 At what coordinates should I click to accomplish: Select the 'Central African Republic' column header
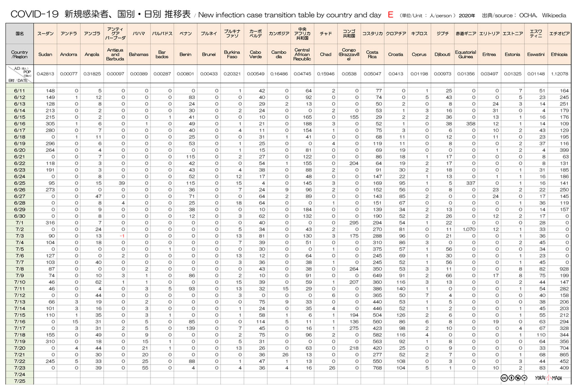pyautogui.click(x=302, y=54)
